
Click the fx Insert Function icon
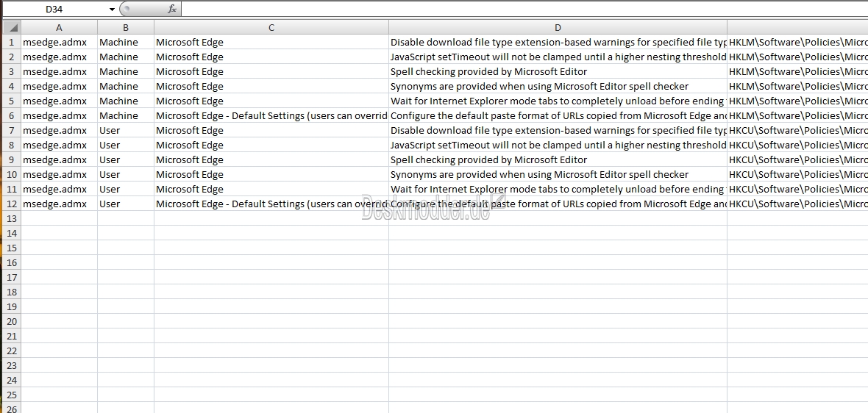[x=172, y=10]
